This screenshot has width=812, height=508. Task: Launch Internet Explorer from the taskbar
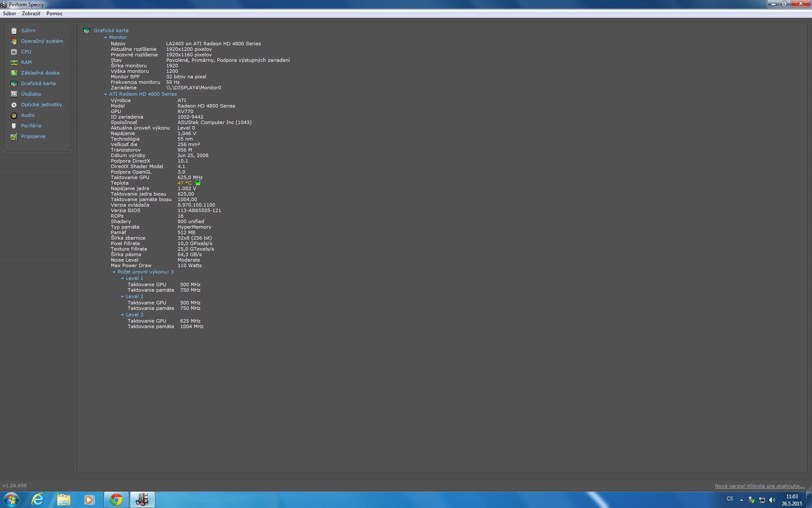pyautogui.click(x=38, y=500)
